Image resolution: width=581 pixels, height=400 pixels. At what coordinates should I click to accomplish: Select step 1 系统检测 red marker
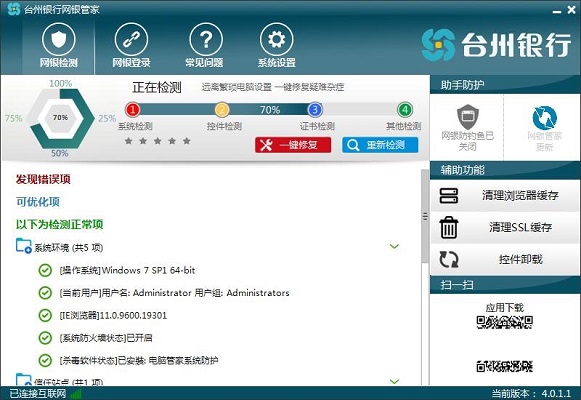(x=133, y=110)
